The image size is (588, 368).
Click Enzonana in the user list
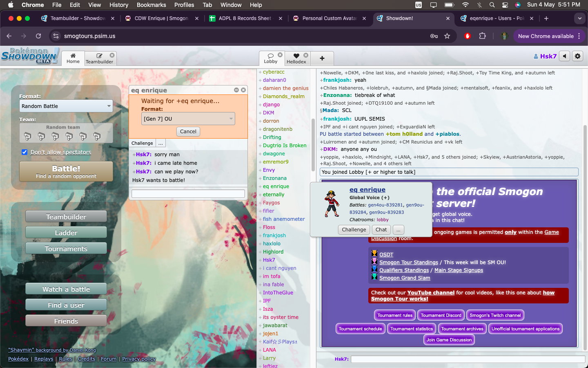275,178
